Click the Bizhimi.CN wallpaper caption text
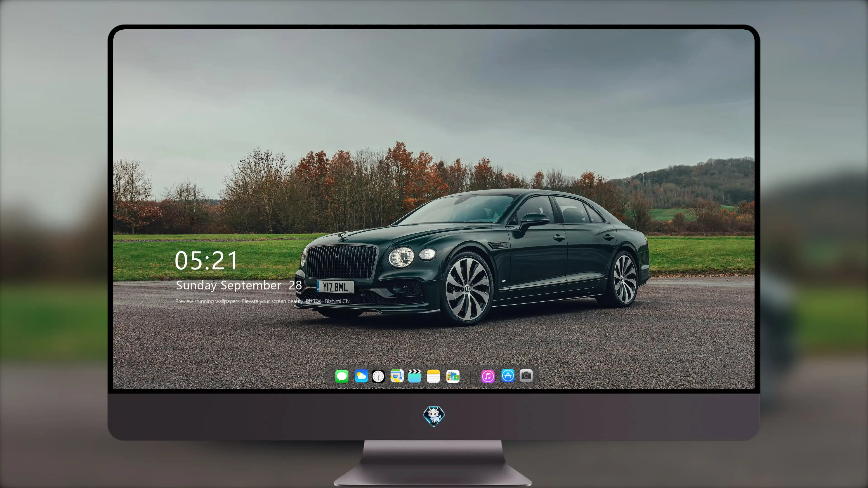Screen dimensions: 868x488 [262, 301]
